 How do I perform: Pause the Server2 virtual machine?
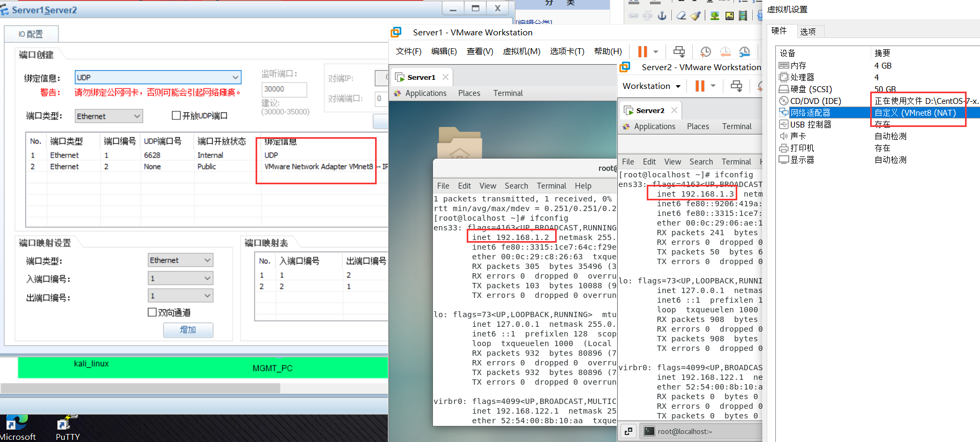(700, 86)
